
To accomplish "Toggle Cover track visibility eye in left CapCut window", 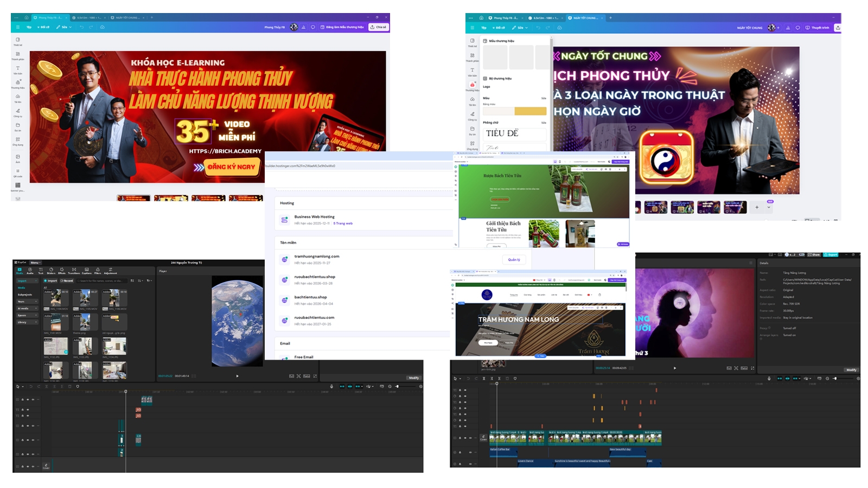I will (x=28, y=466).
